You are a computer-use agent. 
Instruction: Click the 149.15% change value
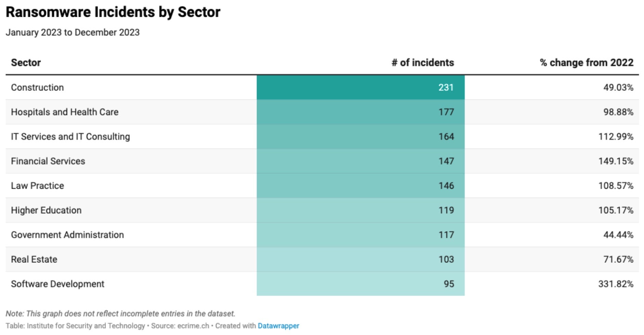[616, 161]
